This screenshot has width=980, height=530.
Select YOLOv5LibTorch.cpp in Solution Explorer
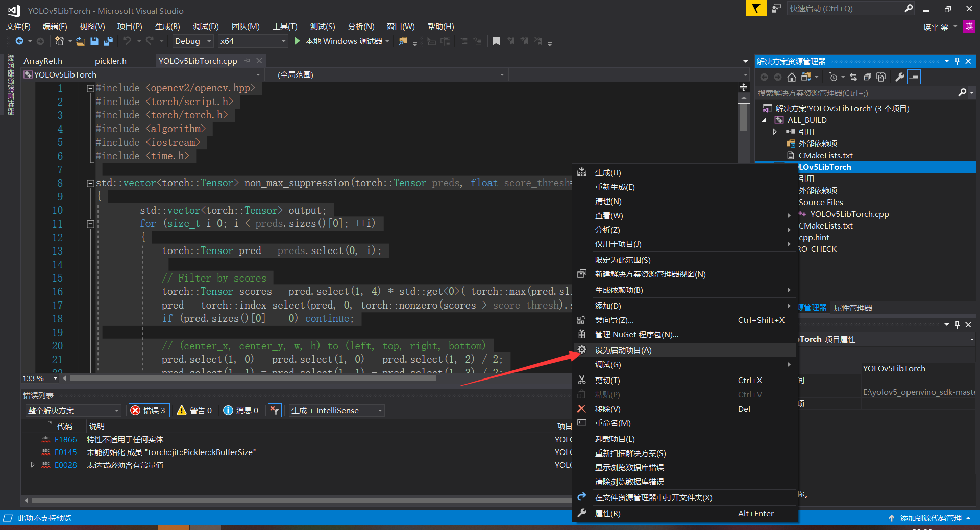[x=849, y=214]
